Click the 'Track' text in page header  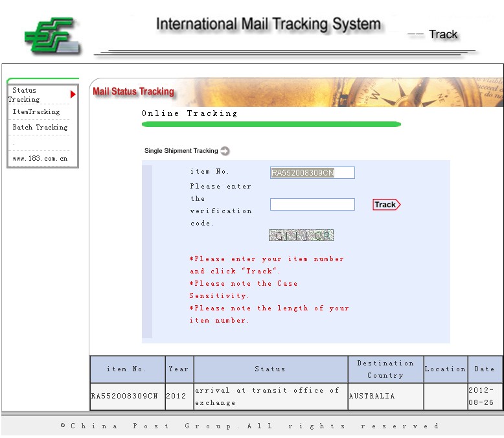[x=443, y=34]
